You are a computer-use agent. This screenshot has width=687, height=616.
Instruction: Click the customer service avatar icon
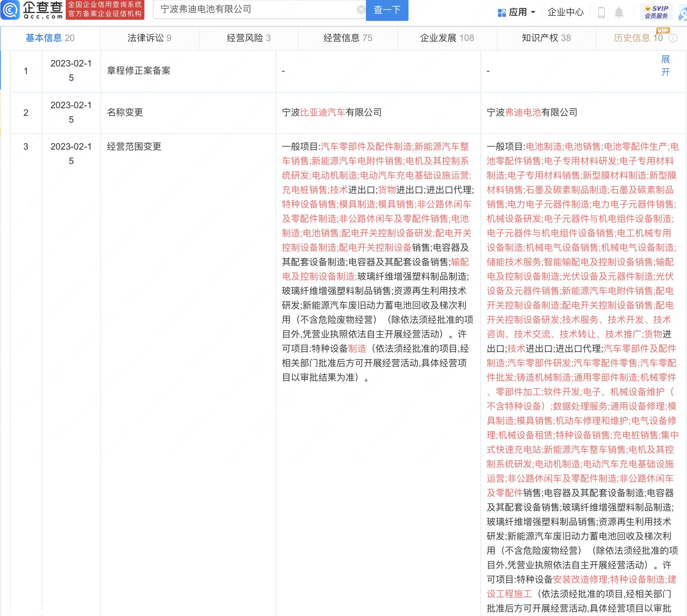pos(683,14)
